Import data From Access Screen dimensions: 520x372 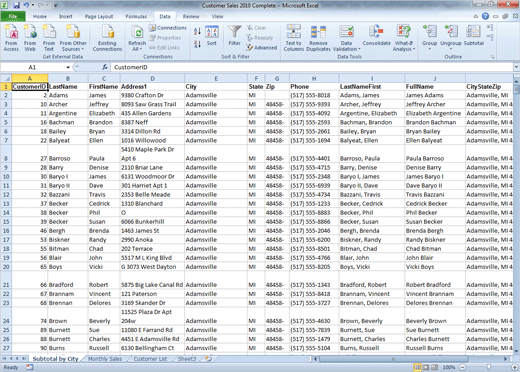[11, 38]
